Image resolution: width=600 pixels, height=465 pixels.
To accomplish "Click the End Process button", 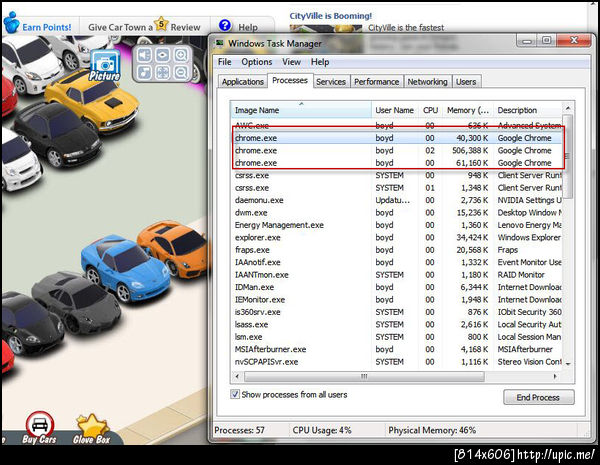I will 538,397.
